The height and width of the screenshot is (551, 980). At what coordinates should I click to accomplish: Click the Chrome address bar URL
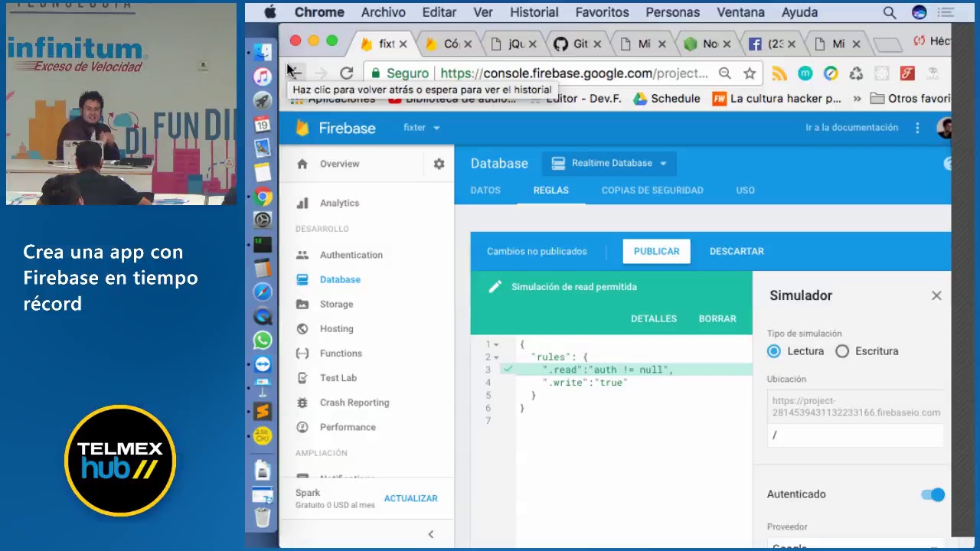click(x=574, y=73)
